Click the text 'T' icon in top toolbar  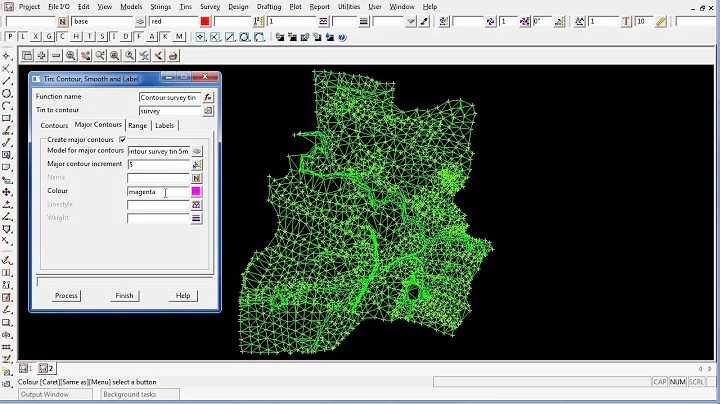click(x=626, y=22)
